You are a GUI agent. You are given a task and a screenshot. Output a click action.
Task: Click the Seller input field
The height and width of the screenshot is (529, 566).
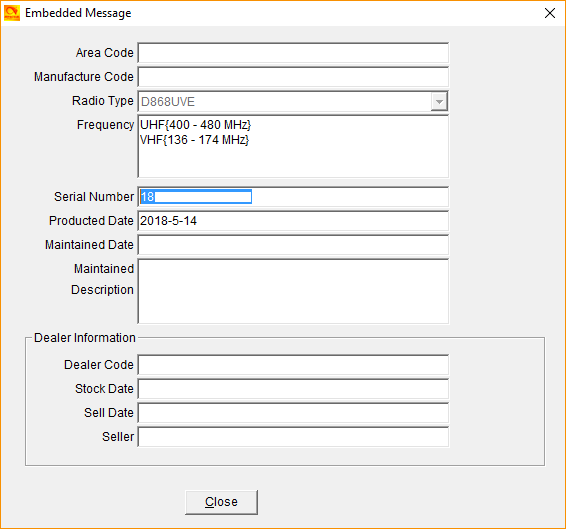click(293, 437)
